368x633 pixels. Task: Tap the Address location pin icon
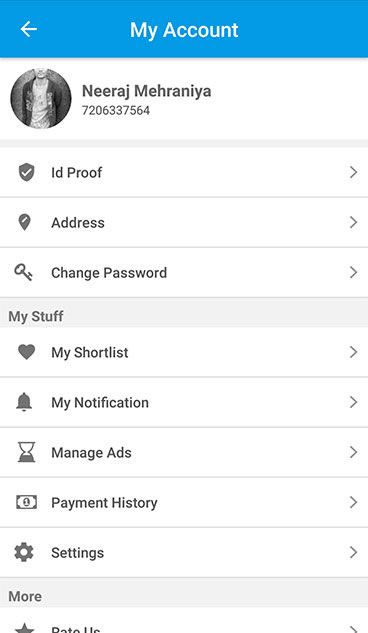point(25,222)
